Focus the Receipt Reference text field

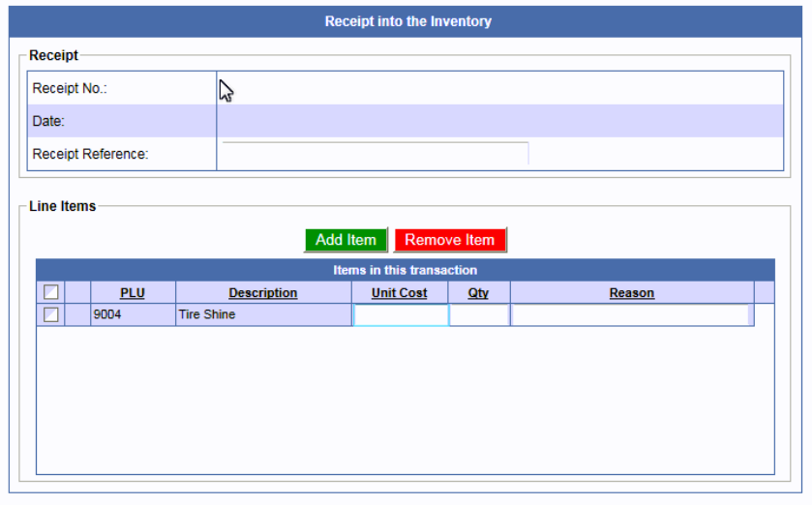click(x=375, y=154)
